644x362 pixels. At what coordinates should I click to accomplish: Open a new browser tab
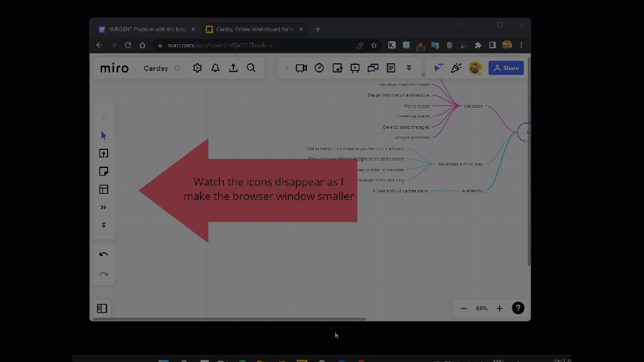click(x=317, y=29)
